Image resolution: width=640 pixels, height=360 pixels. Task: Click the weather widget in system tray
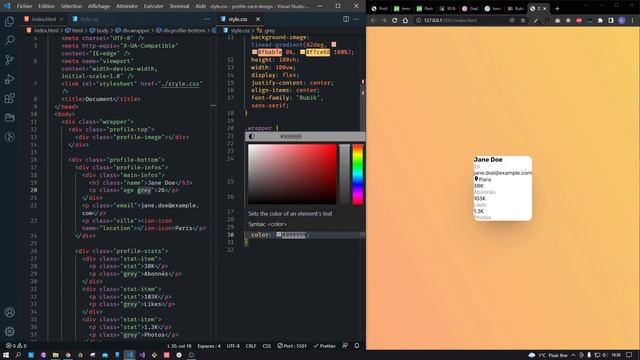click(x=548, y=355)
